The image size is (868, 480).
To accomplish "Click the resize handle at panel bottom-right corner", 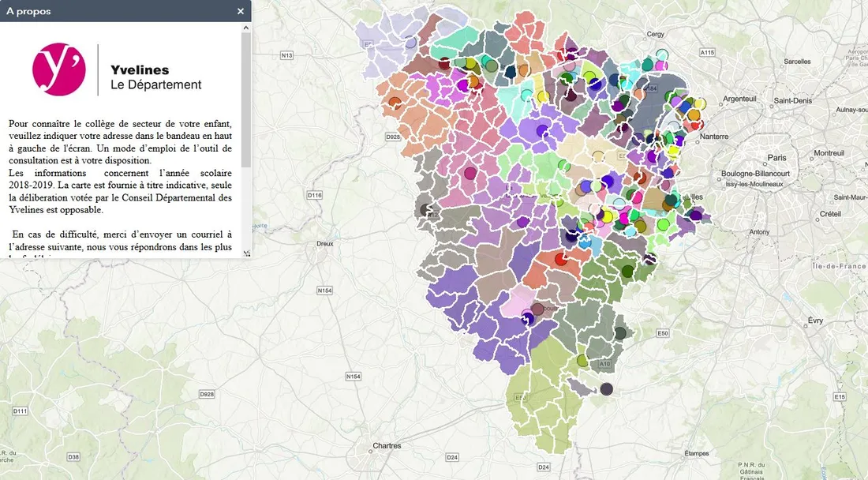I will point(246,253).
